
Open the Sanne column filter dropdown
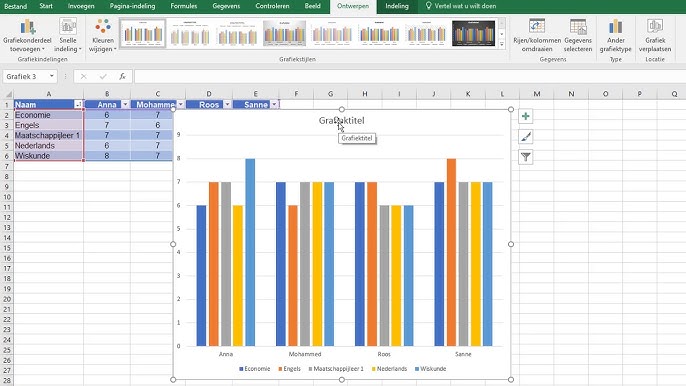tap(274, 104)
